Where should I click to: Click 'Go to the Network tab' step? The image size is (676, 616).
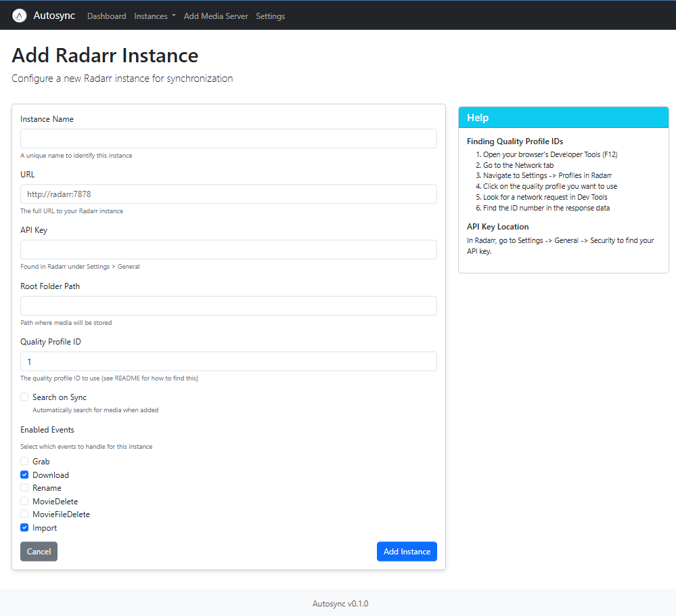click(x=518, y=165)
